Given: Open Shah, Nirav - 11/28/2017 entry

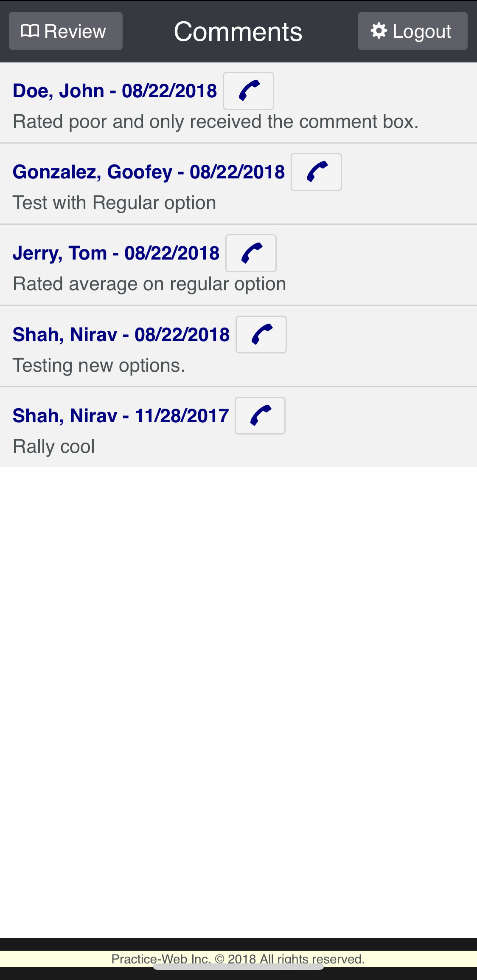Looking at the screenshot, I should [121, 415].
